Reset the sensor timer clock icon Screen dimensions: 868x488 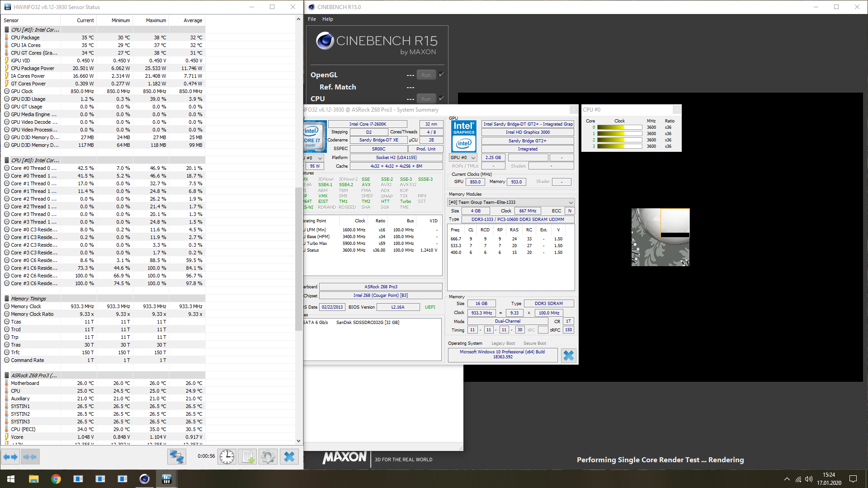[227, 457]
